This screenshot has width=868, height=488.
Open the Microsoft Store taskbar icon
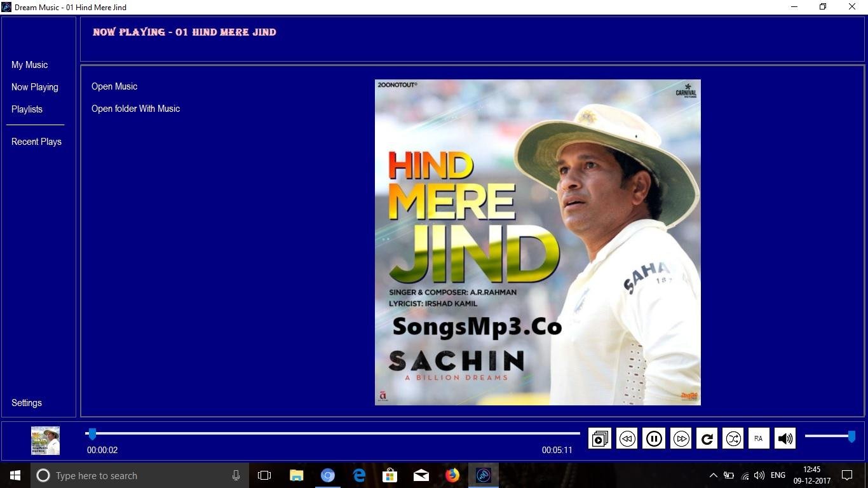click(390, 475)
